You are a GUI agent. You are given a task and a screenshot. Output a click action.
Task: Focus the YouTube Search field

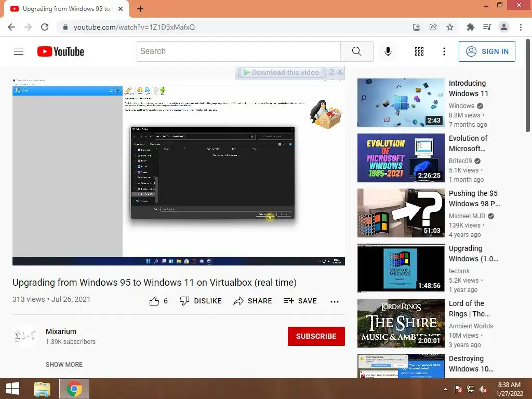point(238,51)
